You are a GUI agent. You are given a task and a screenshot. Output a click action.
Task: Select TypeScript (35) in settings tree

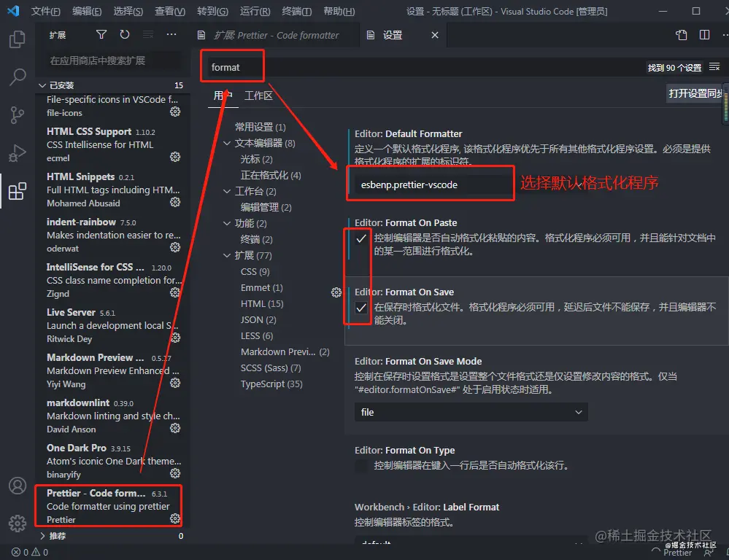pyautogui.click(x=271, y=384)
